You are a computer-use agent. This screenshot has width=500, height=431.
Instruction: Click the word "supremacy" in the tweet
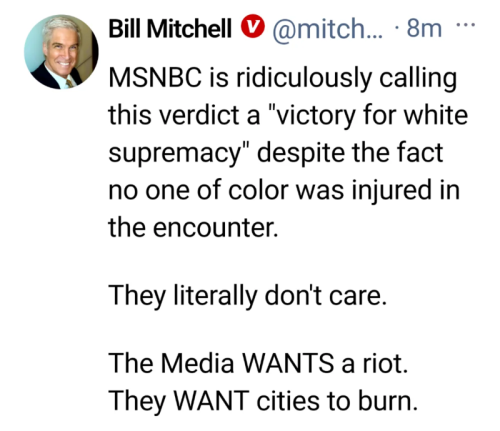coord(175,154)
